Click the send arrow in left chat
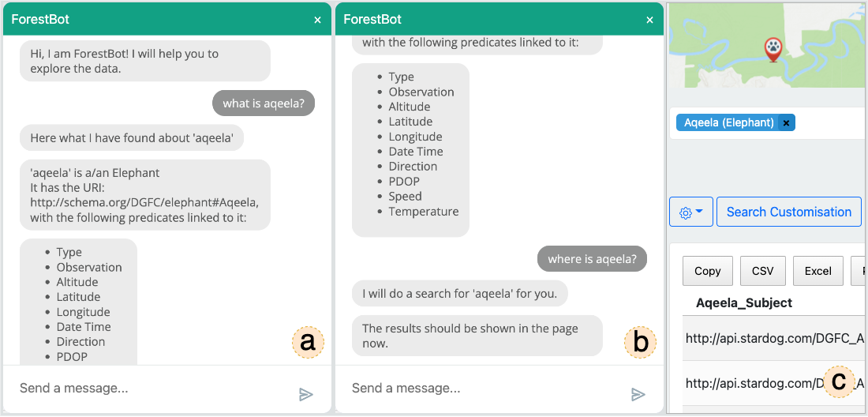Screen dimensions: 868x417 tap(306, 394)
